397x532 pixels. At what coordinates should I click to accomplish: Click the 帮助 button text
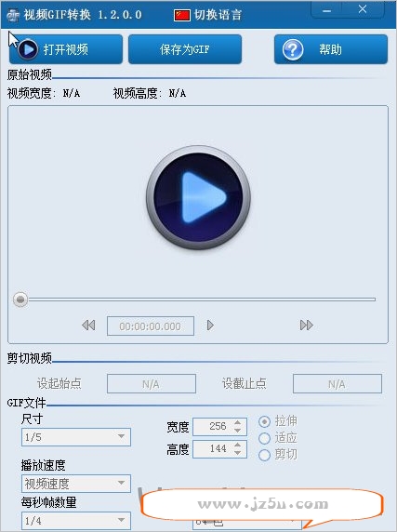[330, 49]
